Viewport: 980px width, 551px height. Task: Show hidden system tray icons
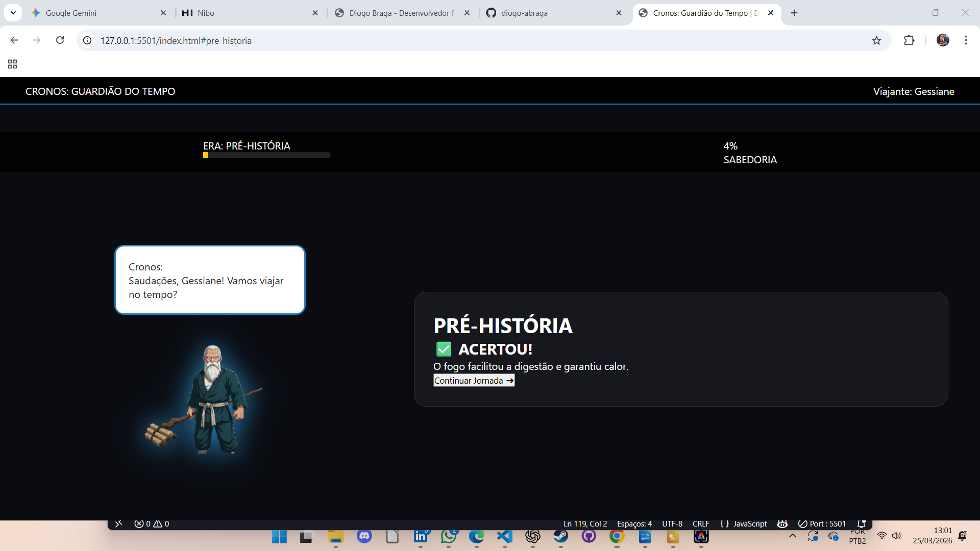tap(792, 536)
